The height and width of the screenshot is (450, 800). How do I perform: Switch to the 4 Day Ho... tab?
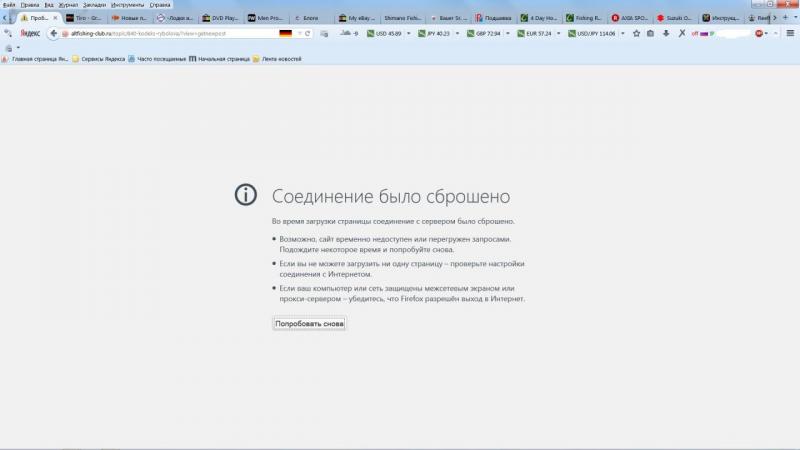539,18
